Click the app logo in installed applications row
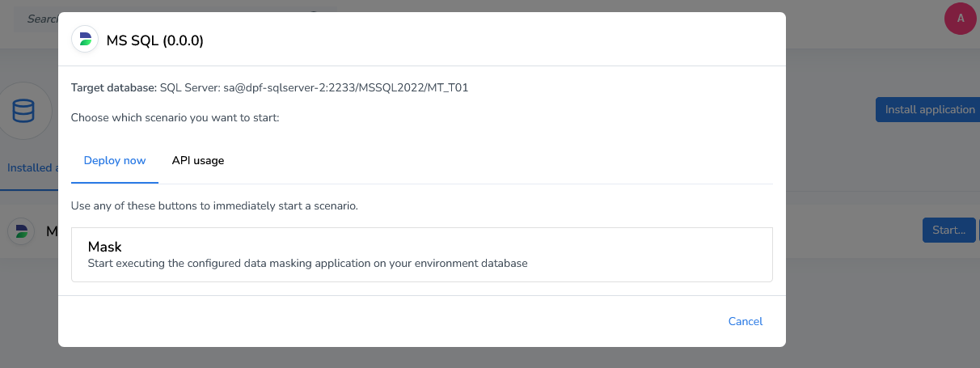 tap(21, 231)
